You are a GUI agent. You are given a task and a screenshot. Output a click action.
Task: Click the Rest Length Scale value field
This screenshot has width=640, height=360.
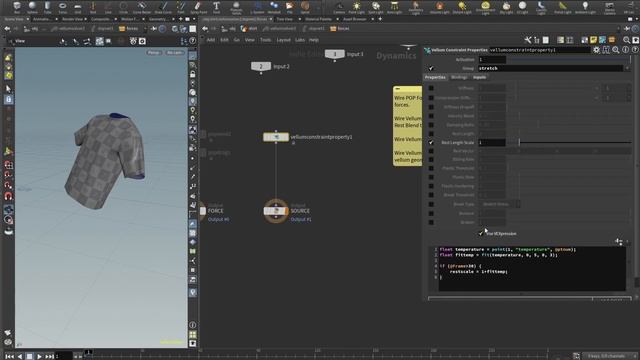pos(492,142)
